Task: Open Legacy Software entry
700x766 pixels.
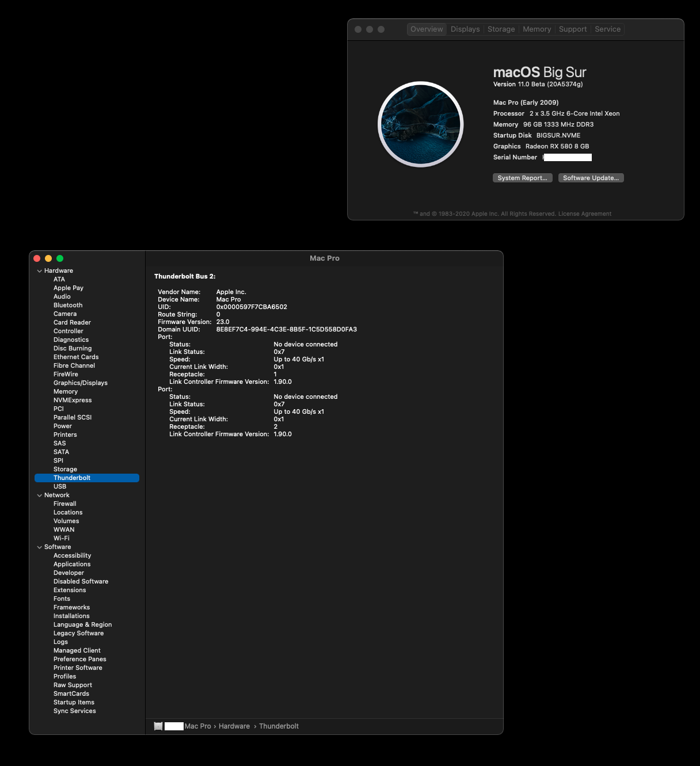Action: coord(78,634)
